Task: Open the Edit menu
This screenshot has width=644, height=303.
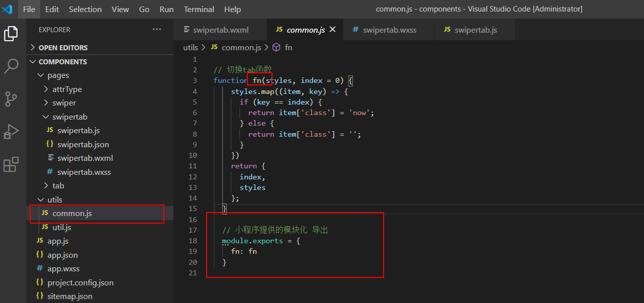Action: coord(52,9)
